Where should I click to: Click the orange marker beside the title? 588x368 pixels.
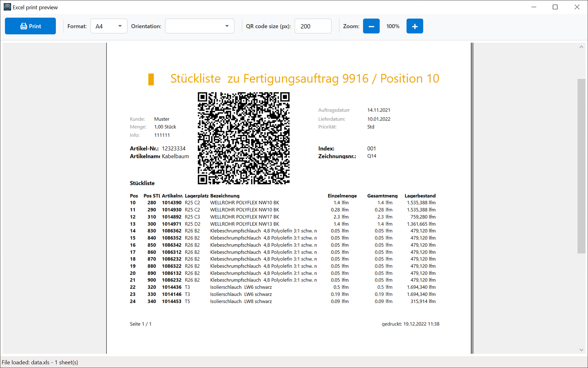151,79
